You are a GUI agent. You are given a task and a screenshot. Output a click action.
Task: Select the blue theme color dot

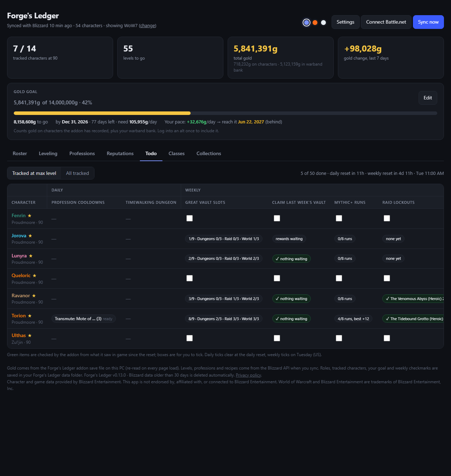click(x=307, y=23)
